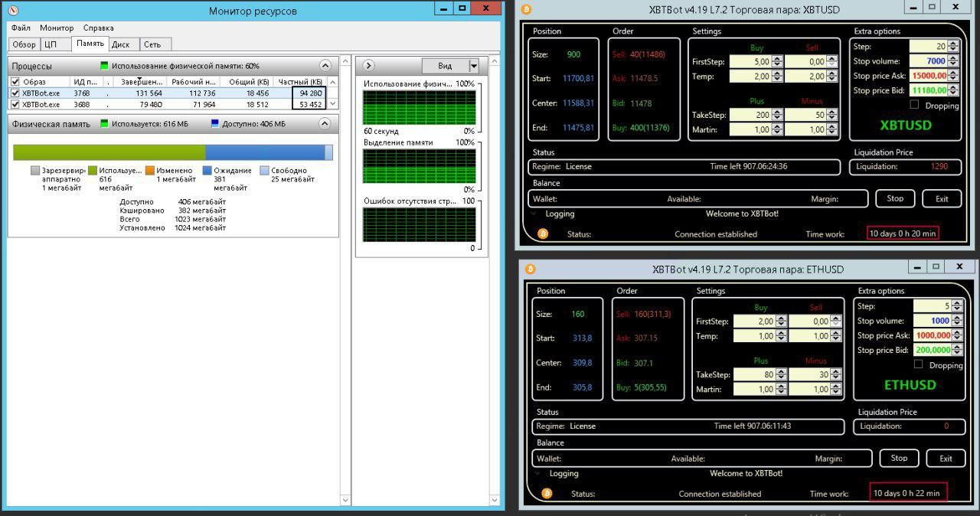Screen dimensions: 980x516
Task: Collapse the charts pane with arrow button
Action: pos(368,66)
